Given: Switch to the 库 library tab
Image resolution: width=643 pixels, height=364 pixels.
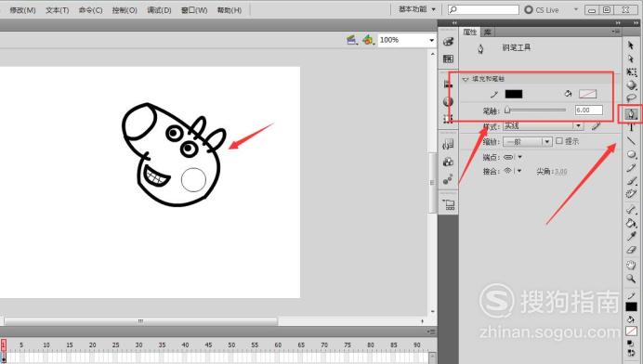Looking at the screenshot, I should (487, 32).
